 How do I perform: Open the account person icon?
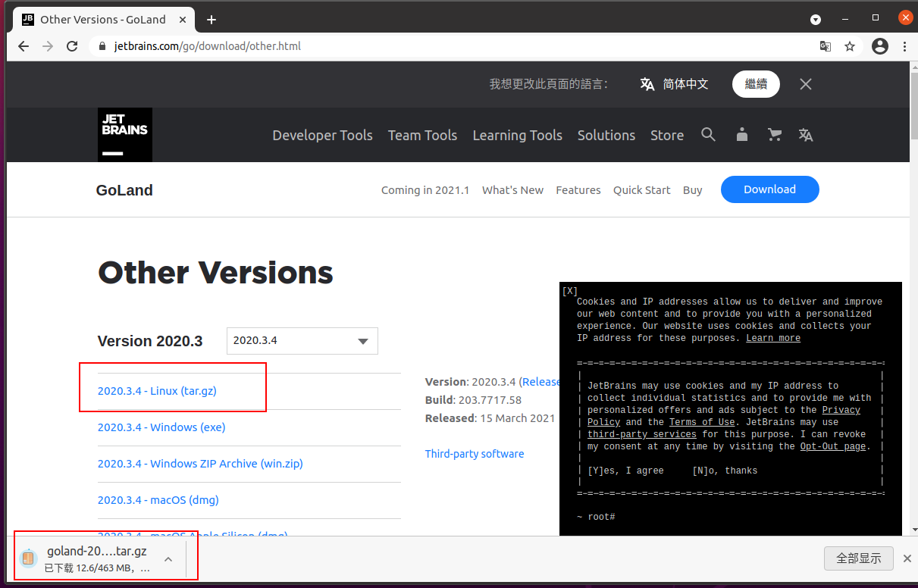pos(742,135)
